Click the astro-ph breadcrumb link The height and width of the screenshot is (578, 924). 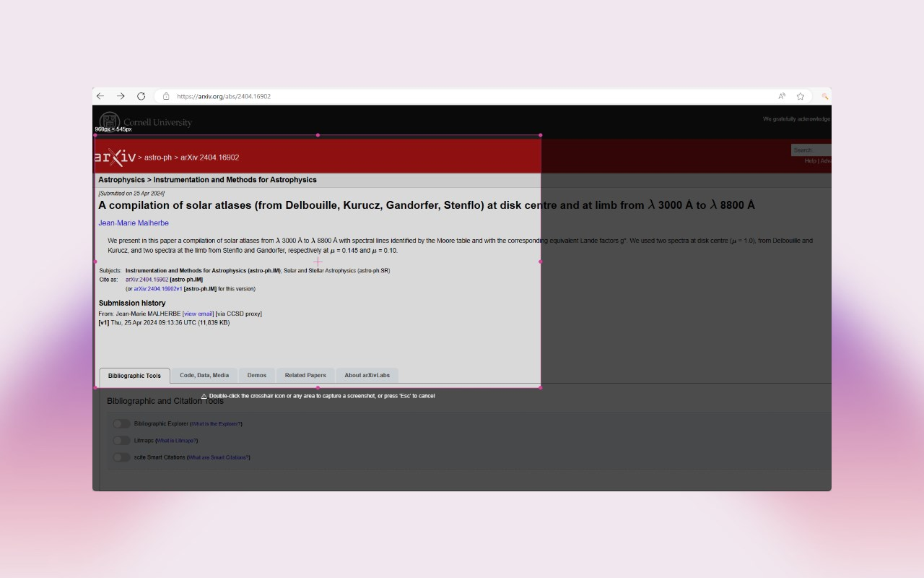pyautogui.click(x=158, y=158)
